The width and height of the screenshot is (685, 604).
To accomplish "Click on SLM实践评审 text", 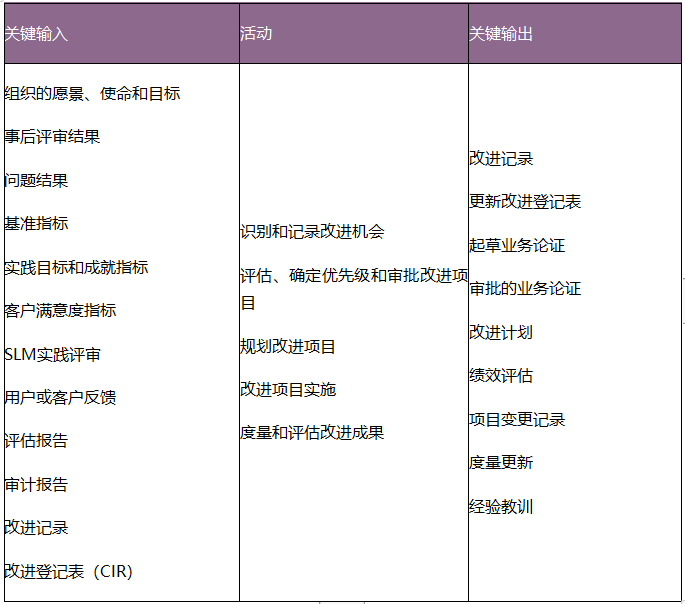I will pyautogui.click(x=52, y=355).
